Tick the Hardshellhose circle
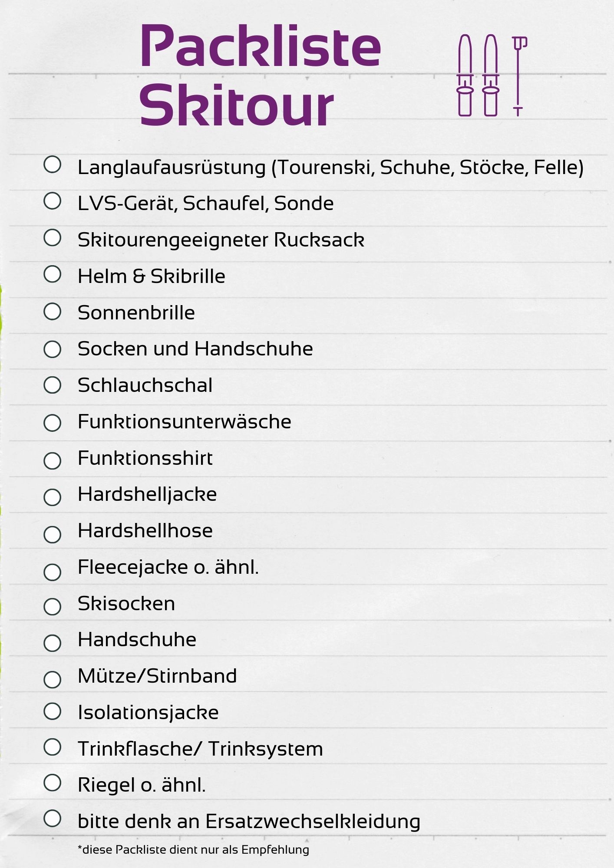This screenshot has width=614, height=868. (x=53, y=534)
